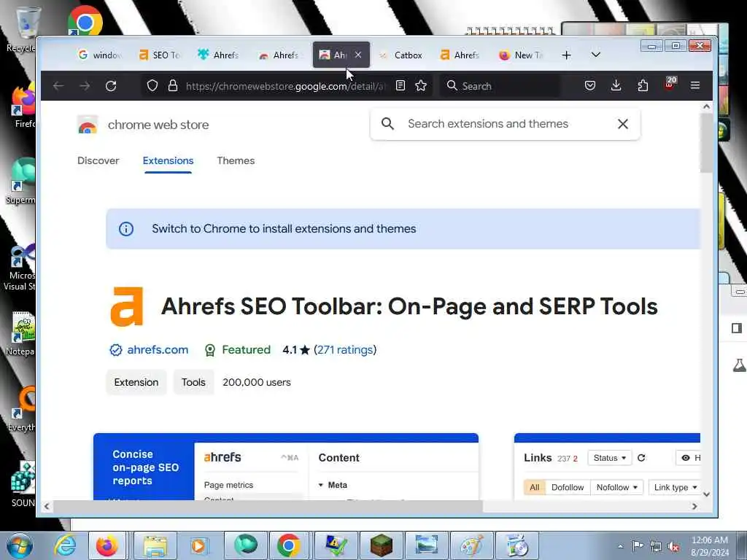This screenshot has width=747, height=560.
Task: Open Windows Explorer folder in taskbar
Action: 155,545
